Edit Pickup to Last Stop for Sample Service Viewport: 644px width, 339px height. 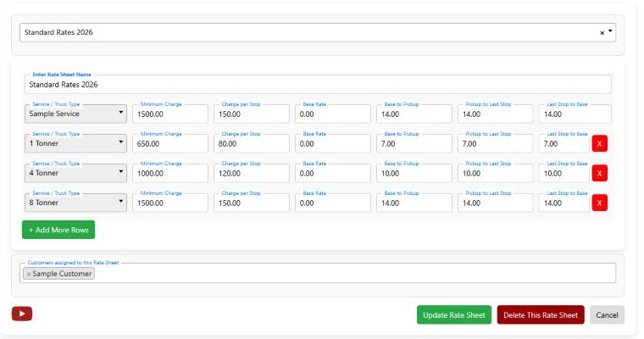tap(496, 114)
